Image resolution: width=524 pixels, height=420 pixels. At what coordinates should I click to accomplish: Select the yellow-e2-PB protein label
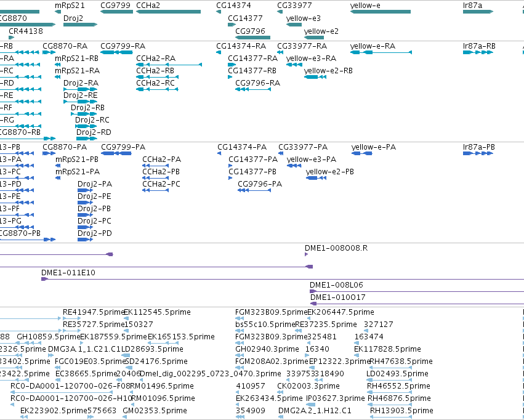coord(330,171)
